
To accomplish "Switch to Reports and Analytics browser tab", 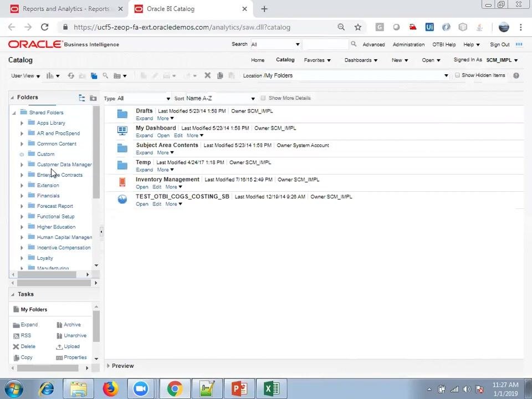I will click(x=66, y=9).
